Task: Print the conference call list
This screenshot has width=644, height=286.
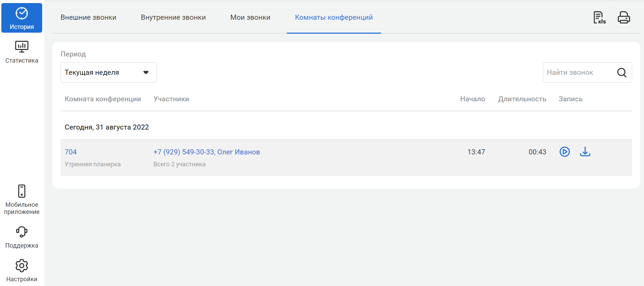Action: click(624, 18)
